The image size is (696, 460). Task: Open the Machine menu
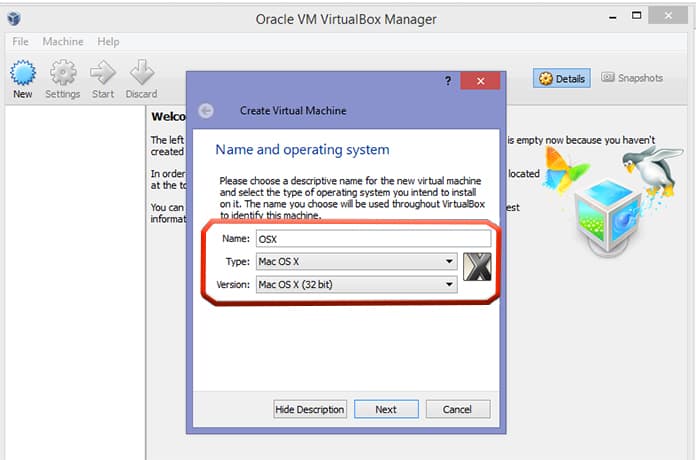click(x=63, y=42)
